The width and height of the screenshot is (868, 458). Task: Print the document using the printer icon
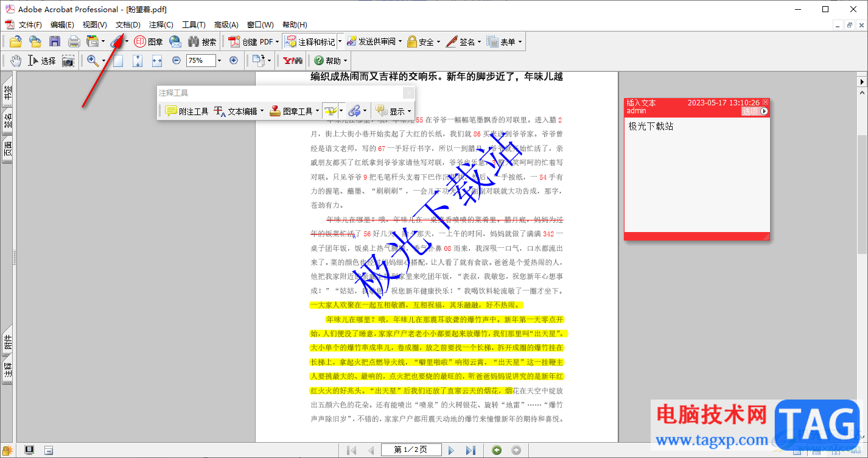[74, 42]
